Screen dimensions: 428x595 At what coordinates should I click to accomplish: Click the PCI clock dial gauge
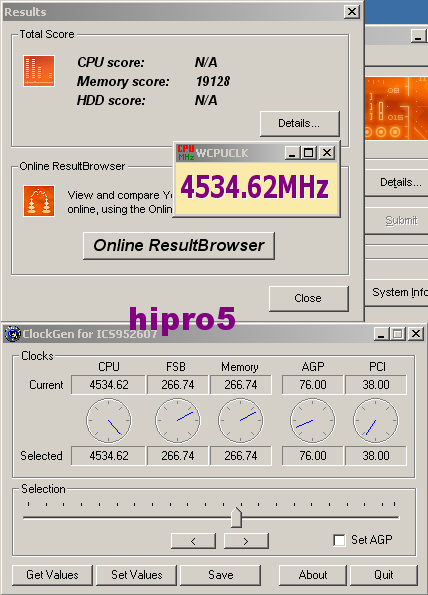(x=376, y=420)
